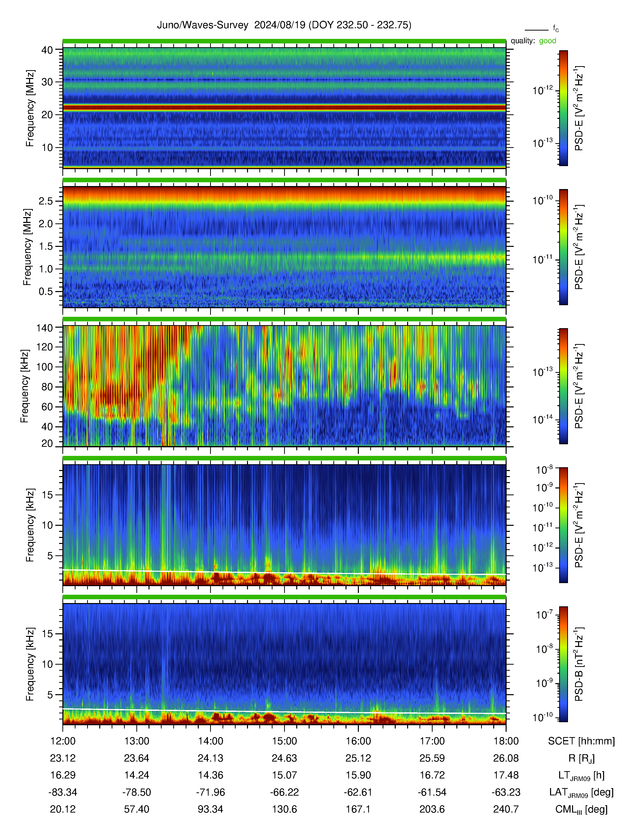This screenshot has width=644, height=833.
Task: Click the 'LAT JRM09 [deg]' row label
Action: [581, 793]
